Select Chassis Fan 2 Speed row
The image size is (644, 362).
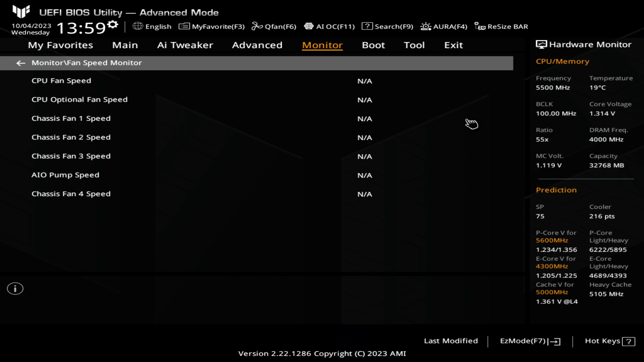tap(257, 137)
